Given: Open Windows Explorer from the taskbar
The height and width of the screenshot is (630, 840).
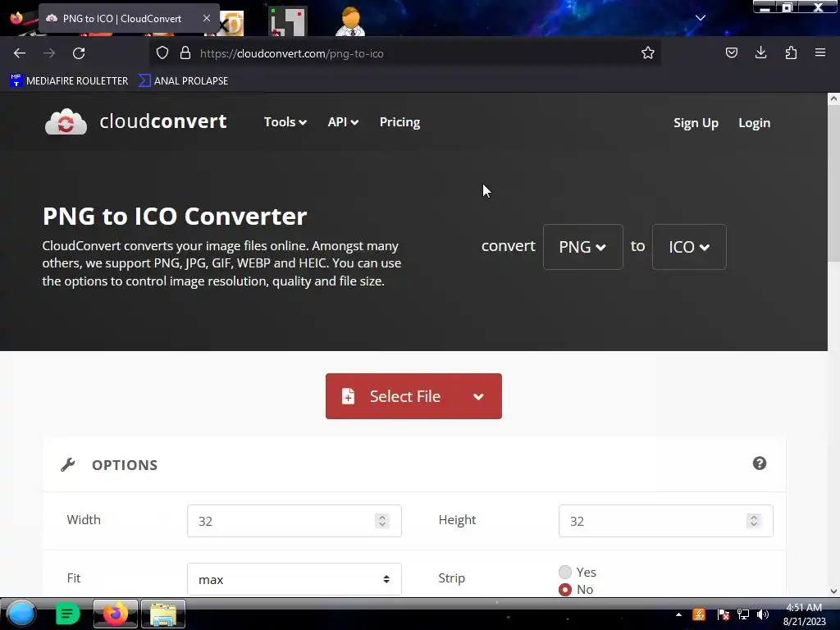Looking at the screenshot, I should coord(163,614).
